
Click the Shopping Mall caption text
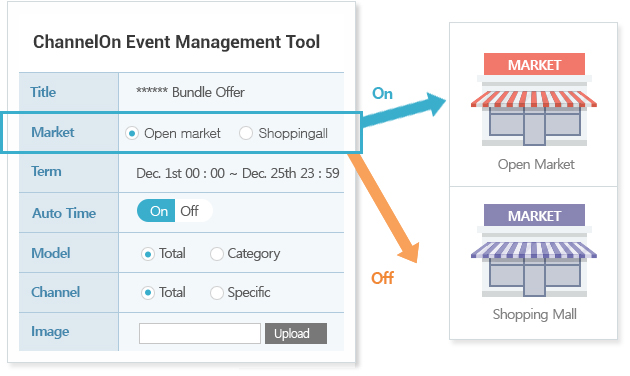pos(534,314)
